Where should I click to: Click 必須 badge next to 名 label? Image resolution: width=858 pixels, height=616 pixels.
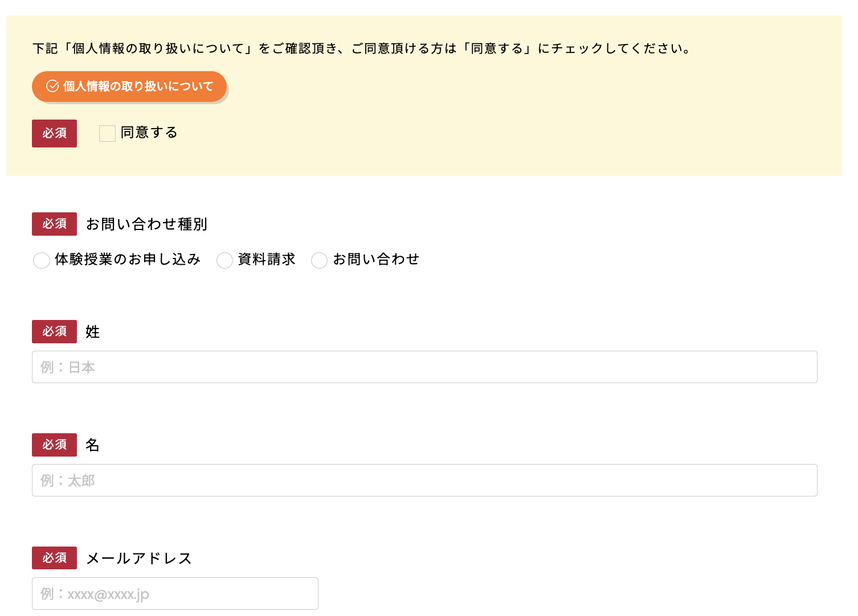[x=54, y=445]
